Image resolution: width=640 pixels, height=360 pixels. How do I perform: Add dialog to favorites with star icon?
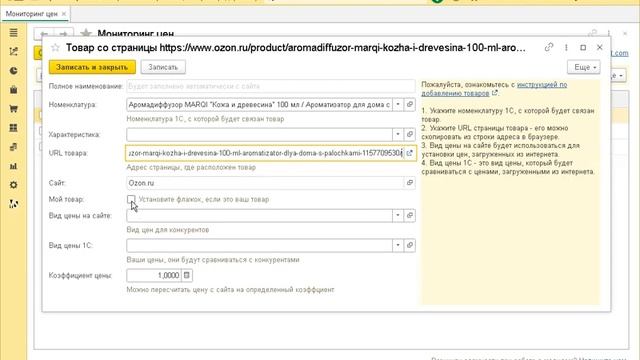pos(55,48)
